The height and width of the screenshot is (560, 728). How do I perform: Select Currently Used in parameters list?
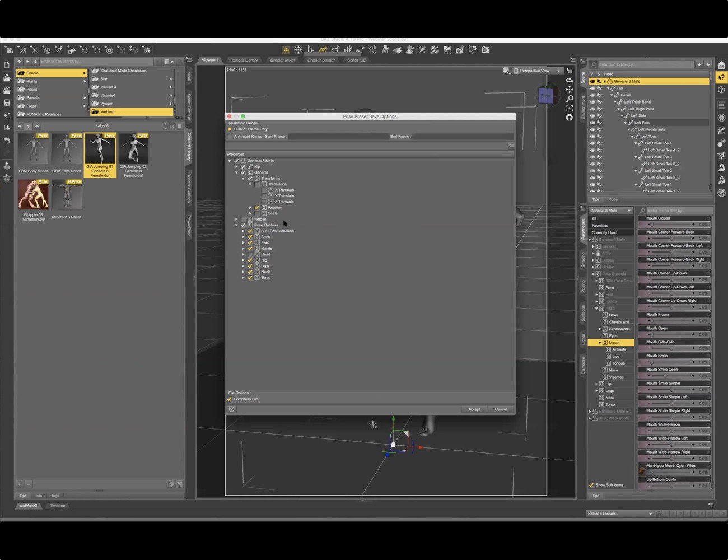(x=612, y=232)
